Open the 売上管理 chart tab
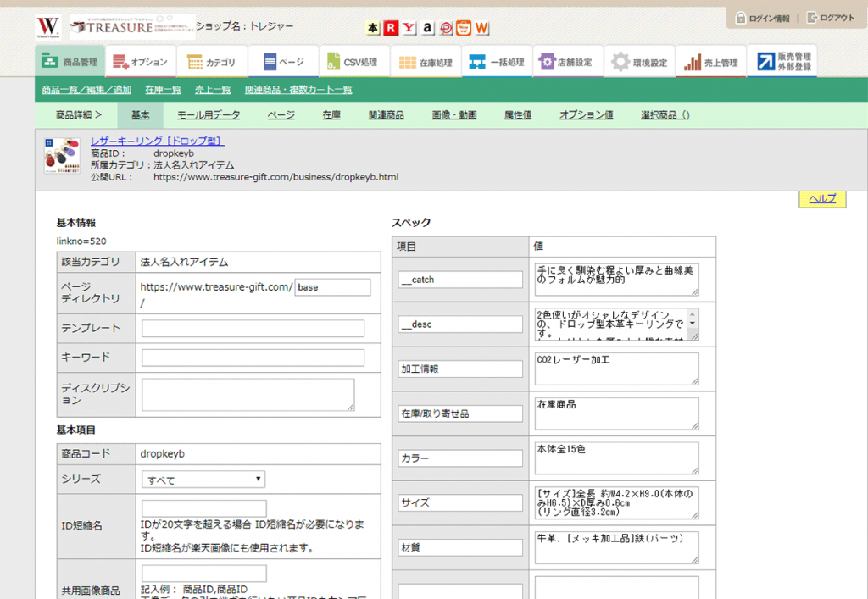Viewport: 868px width, 599px height. pos(711,62)
